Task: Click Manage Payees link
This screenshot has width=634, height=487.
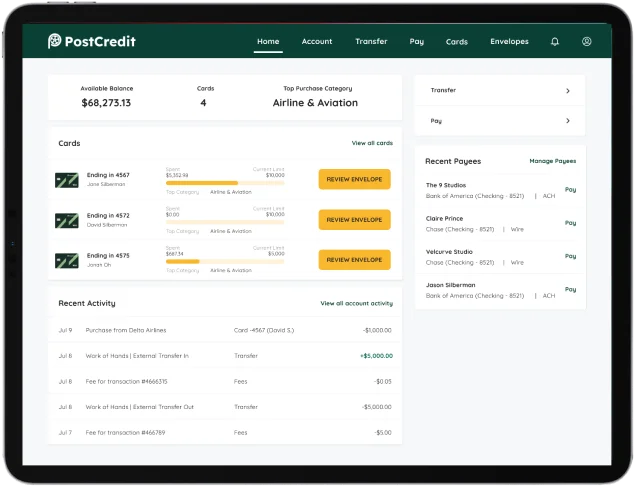Action: [x=552, y=161]
